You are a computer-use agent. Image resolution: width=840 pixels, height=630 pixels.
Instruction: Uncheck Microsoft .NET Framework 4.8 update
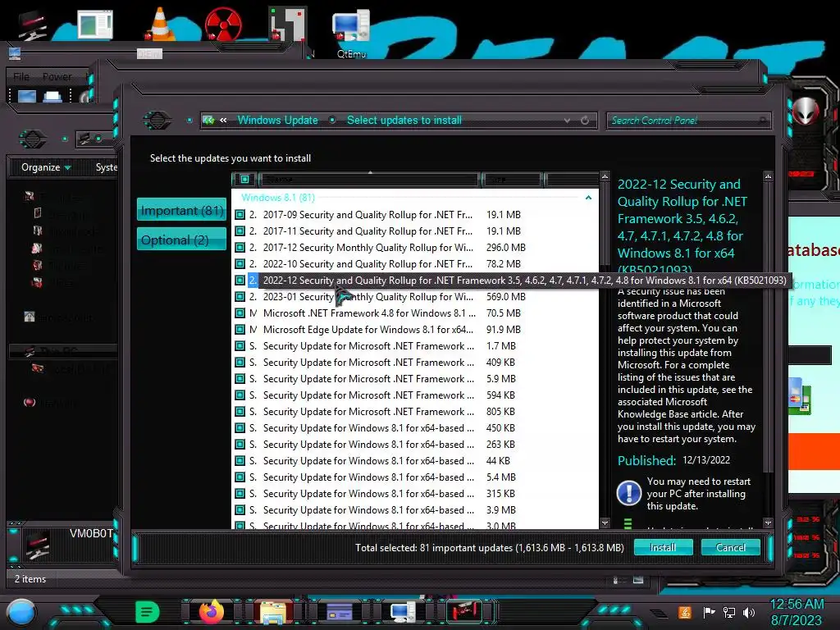(240, 313)
